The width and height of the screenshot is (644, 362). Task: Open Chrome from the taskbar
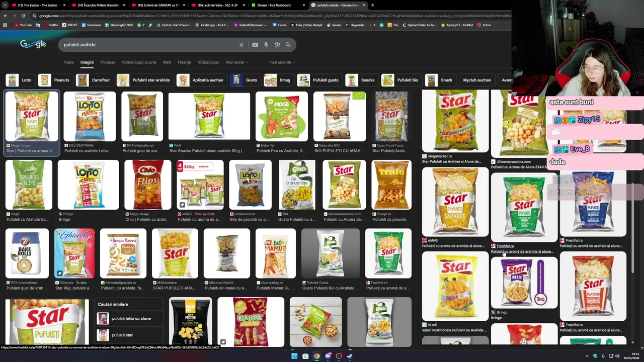coord(316,356)
